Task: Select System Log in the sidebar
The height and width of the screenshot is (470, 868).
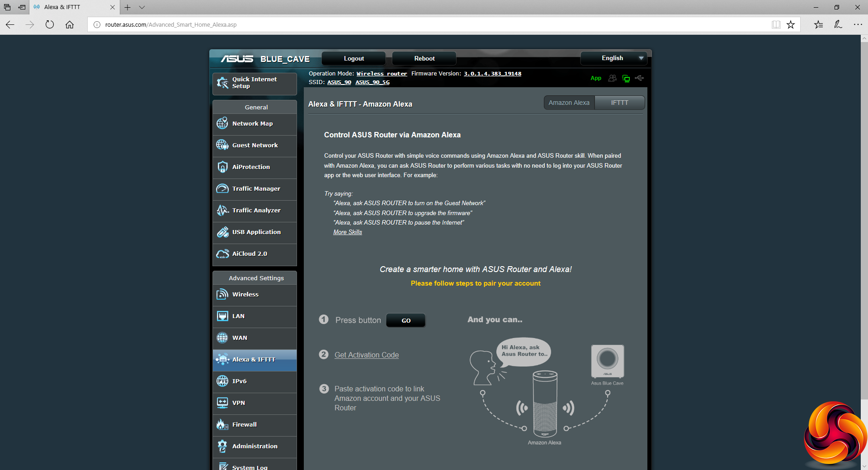Action: tap(255, 465)
